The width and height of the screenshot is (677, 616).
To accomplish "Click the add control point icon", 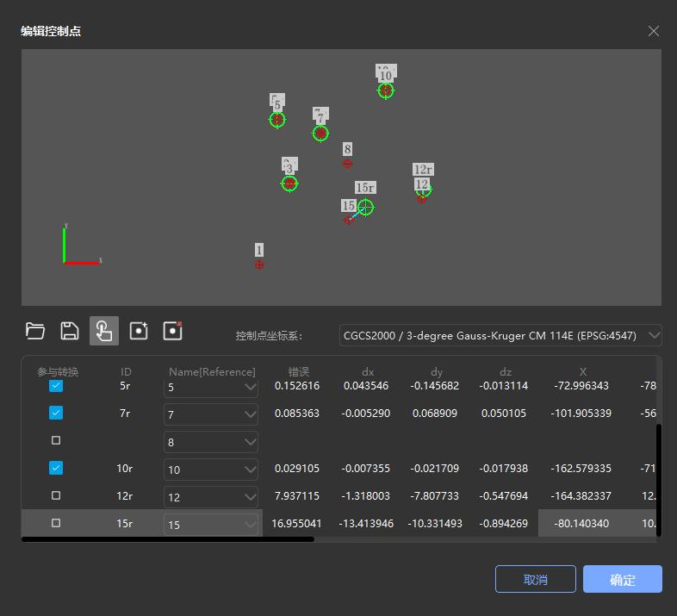I will [x=139, y=331].
